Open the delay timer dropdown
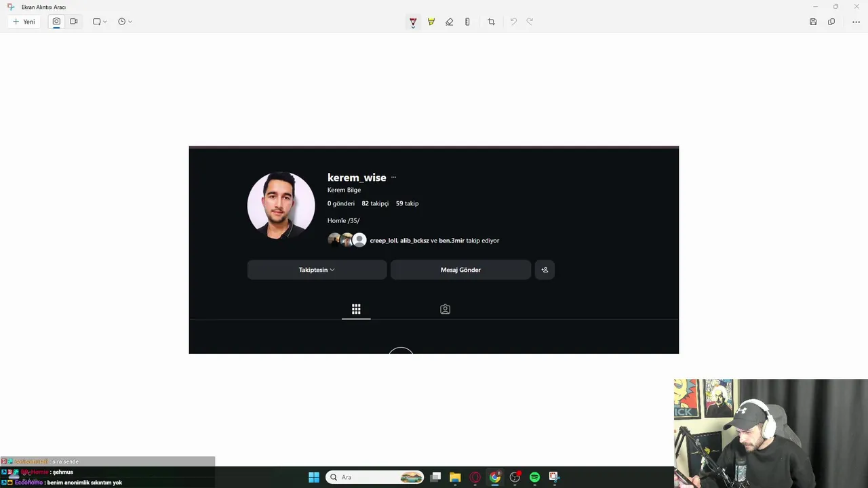The image size is (868, 488). point(125,22)
